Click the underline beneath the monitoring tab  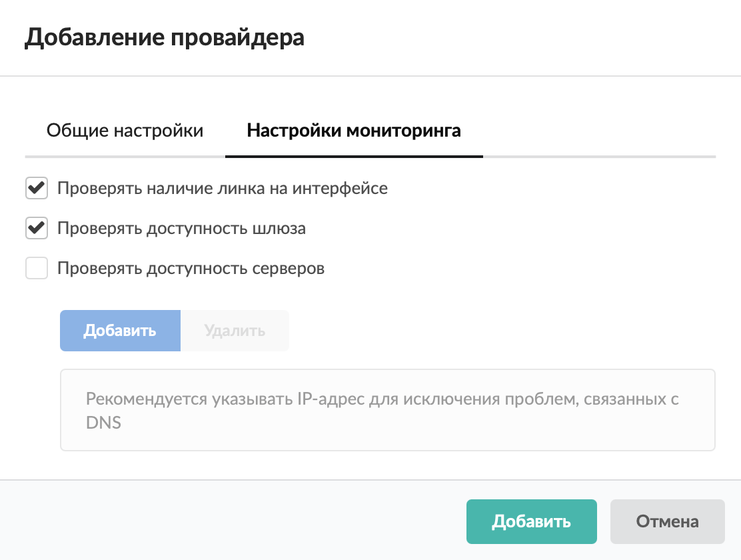point(353,156)
